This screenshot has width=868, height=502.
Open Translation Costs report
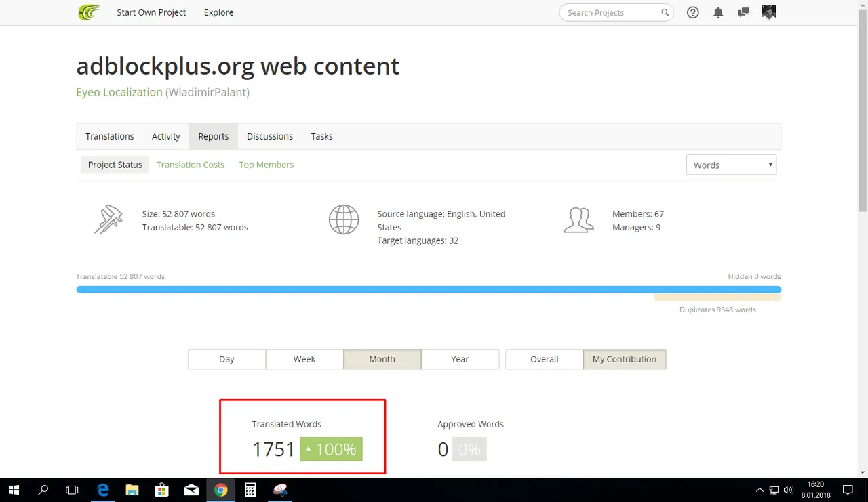point(191,165)
